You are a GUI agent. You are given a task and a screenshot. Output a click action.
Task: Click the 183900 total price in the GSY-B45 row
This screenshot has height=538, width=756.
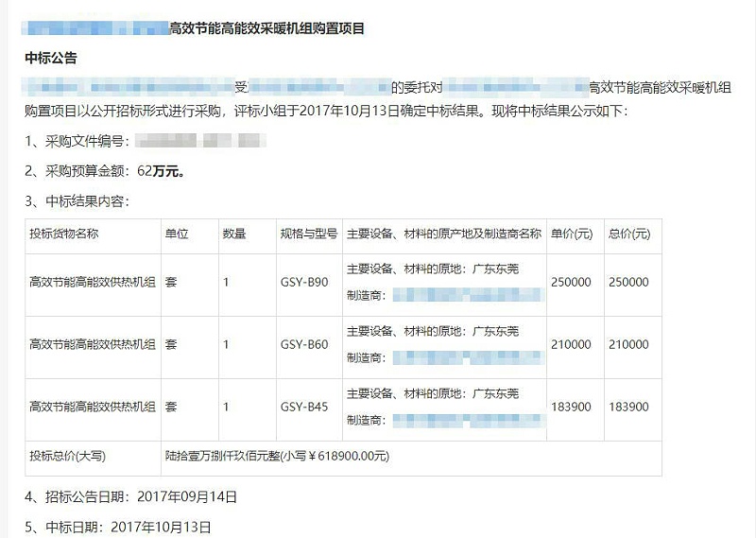[x=629, y=407]
